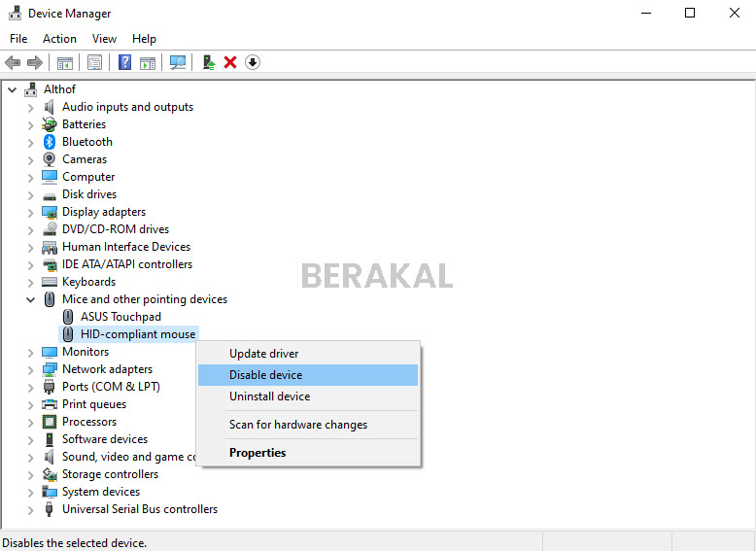The width and height of the screenshot is (756, 551).
Task: Select the Keyboards category
Action: tap(88, 282)
